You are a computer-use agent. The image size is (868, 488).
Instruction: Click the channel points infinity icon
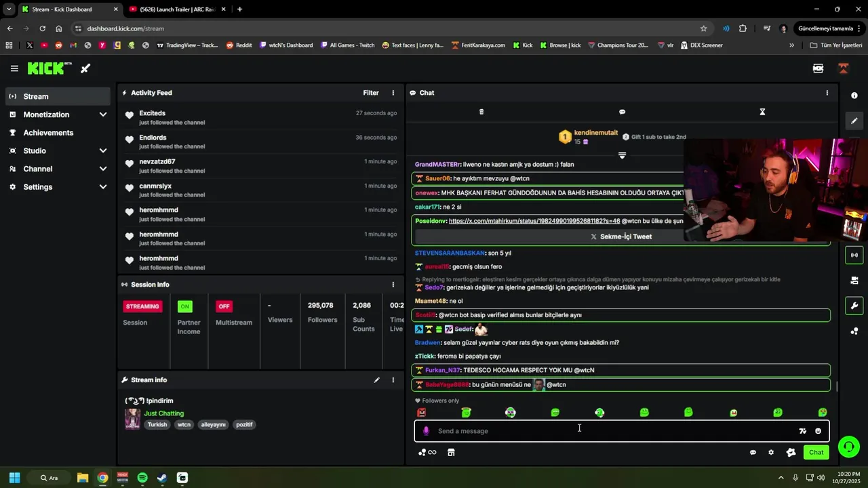point(427,452)
